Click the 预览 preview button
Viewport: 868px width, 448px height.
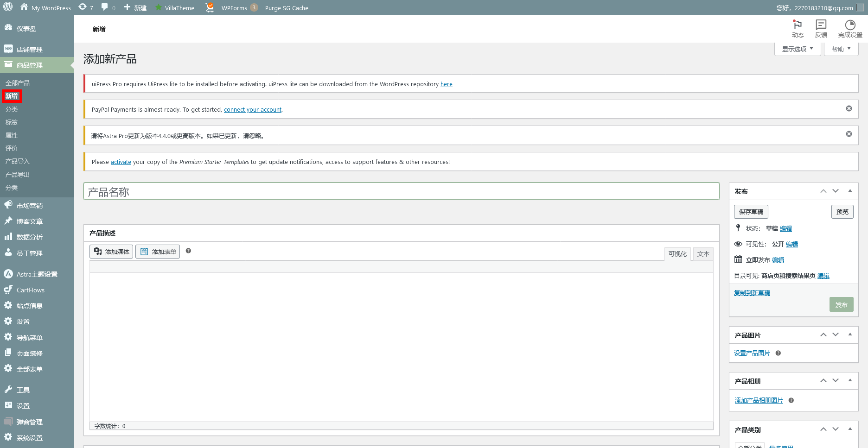pos(842,212)
